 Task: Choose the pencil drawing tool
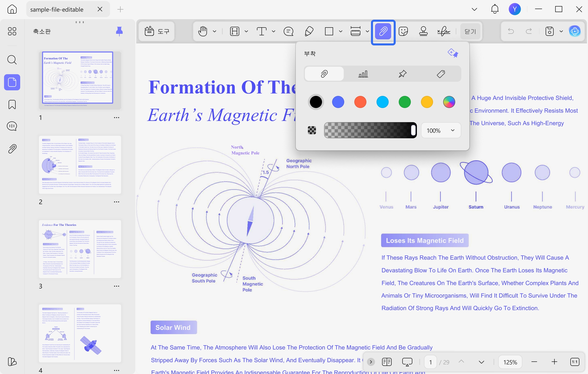tap(309, 31)
